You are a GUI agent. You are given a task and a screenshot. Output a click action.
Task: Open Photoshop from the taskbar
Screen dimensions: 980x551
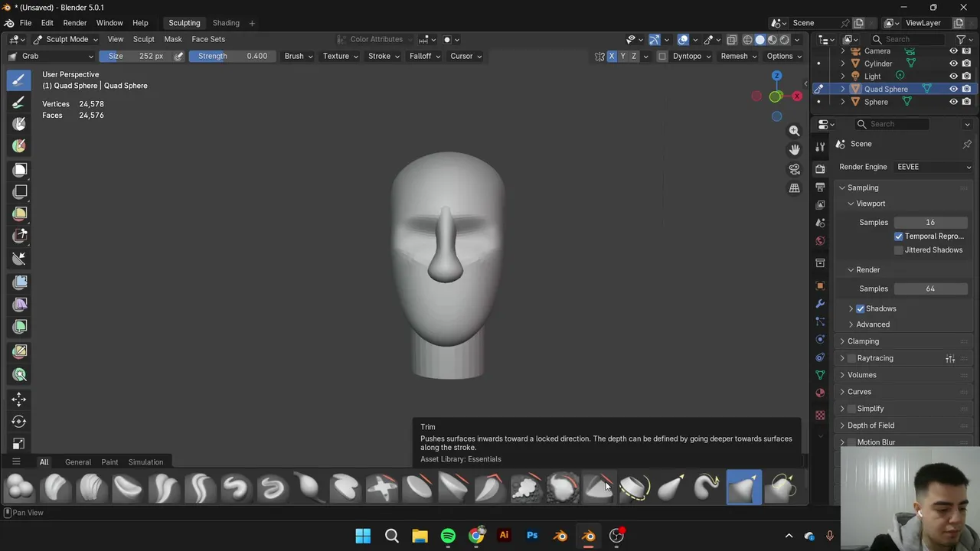(x=532, y=536)
